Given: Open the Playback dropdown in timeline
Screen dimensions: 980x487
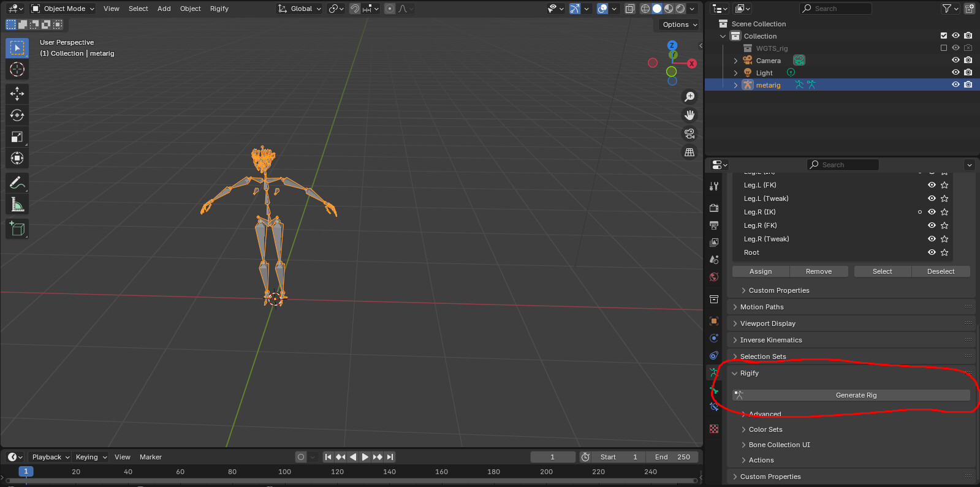Looking at the screenshot, I should point(50,457).
